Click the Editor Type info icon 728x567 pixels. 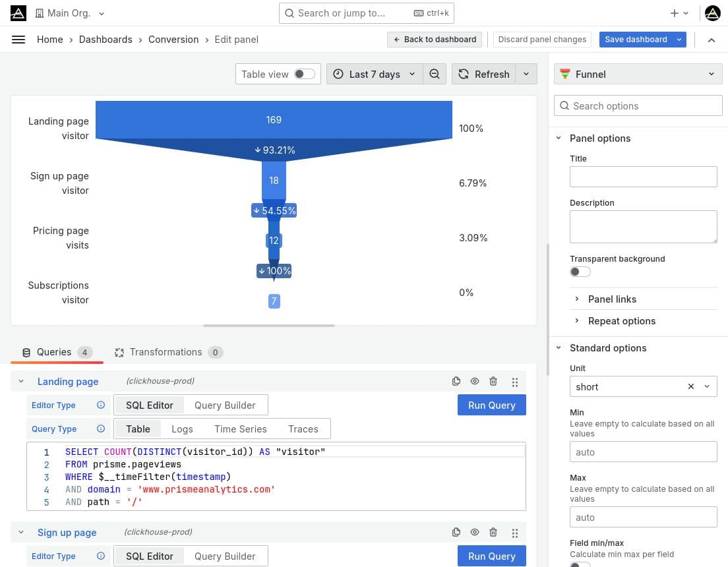click(101, 405)
